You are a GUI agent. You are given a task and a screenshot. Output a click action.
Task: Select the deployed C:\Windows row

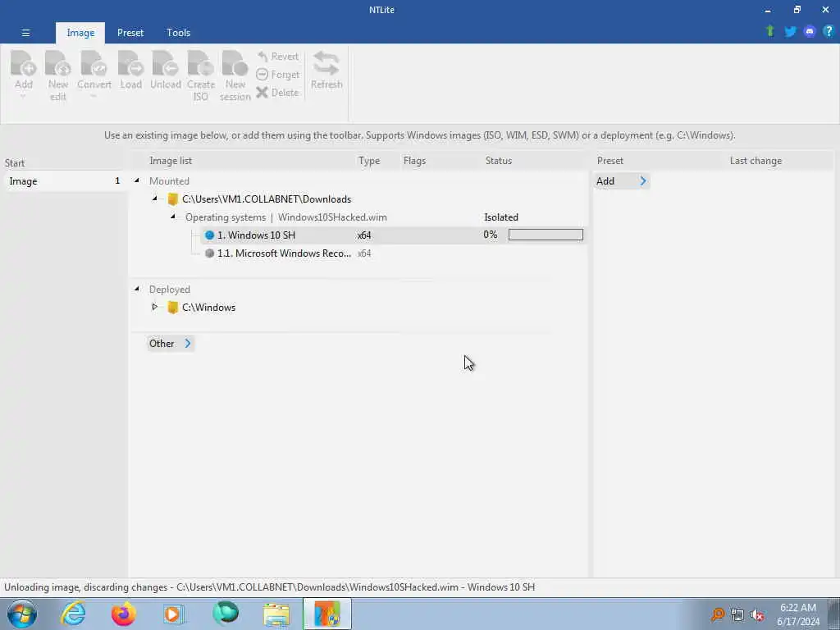tap(208, 308)
